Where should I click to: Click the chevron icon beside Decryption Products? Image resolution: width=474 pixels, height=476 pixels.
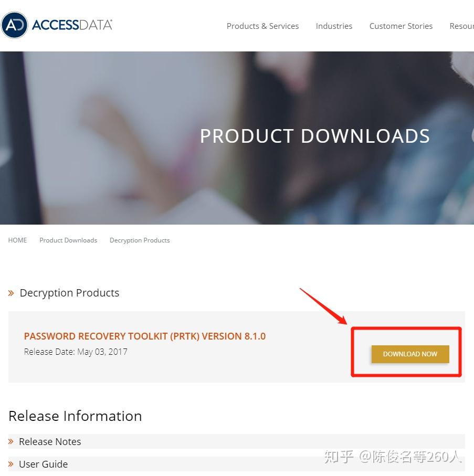(x=11, y=293)
